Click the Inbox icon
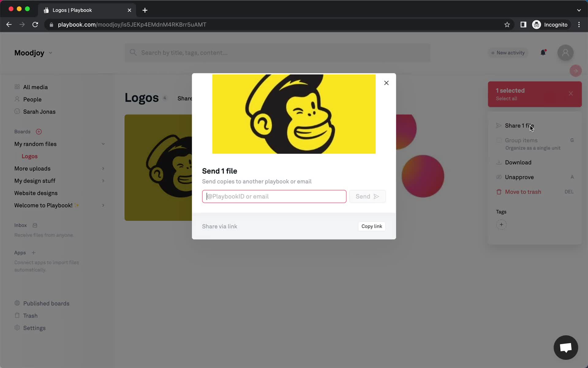The height and width of the screenshot is (368, 588). point(35,225)
